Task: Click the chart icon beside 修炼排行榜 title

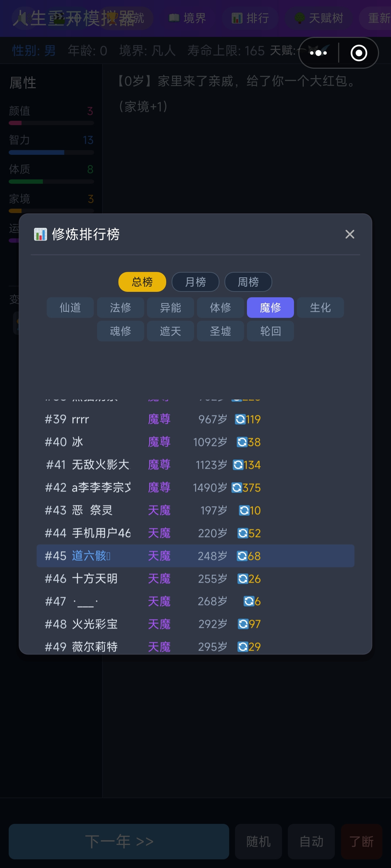Action: (x=41, y=234)
